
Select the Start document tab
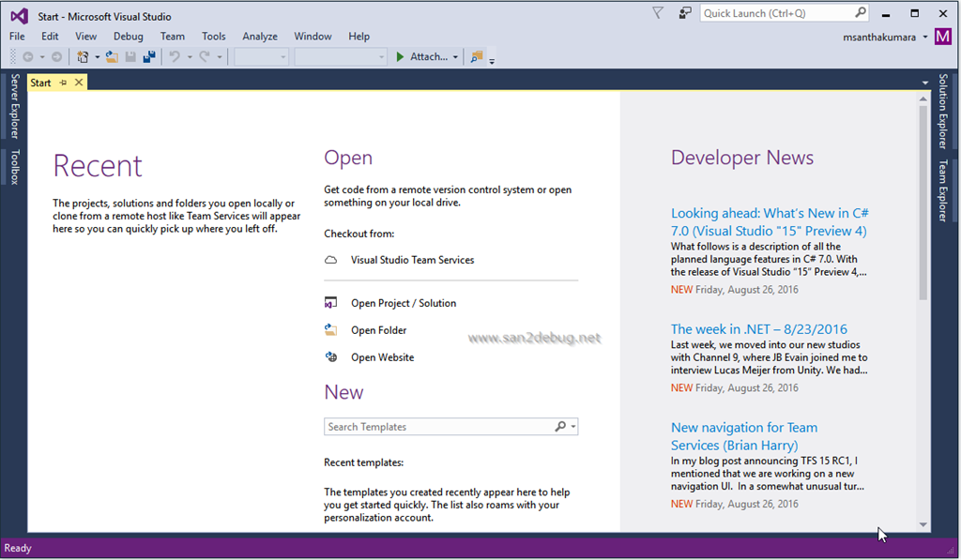(40, 83)
